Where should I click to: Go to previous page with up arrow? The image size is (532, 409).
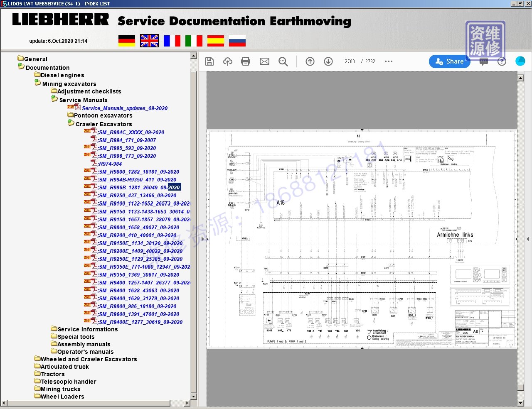point(310,61)
